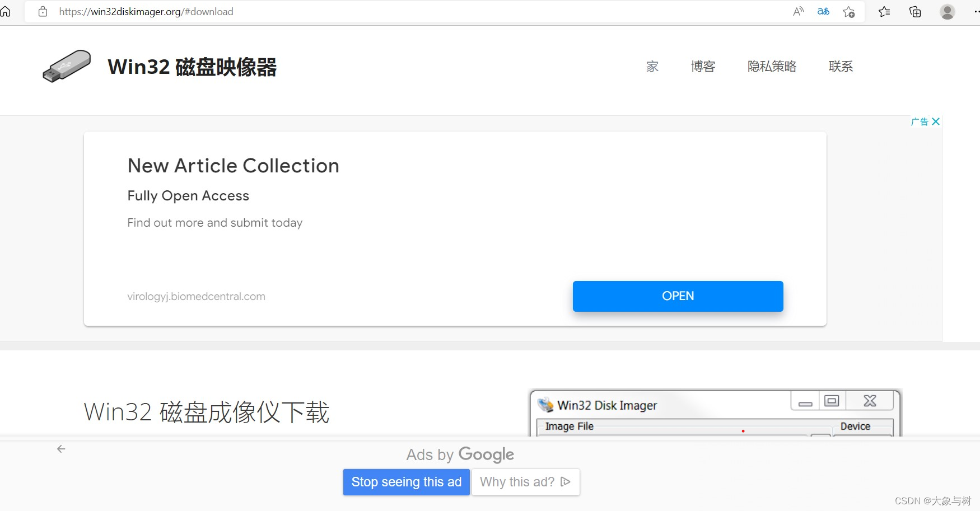
Task: Click the address bar URL
Action: [146, 11]
